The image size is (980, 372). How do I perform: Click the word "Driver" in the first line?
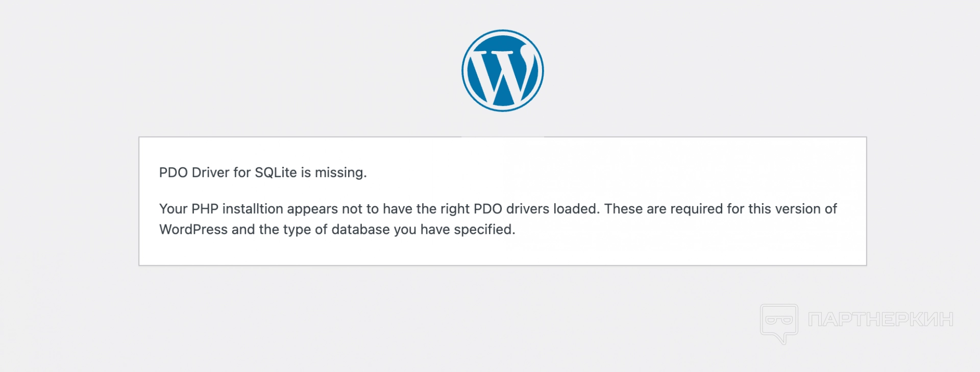tap(210, 172)
